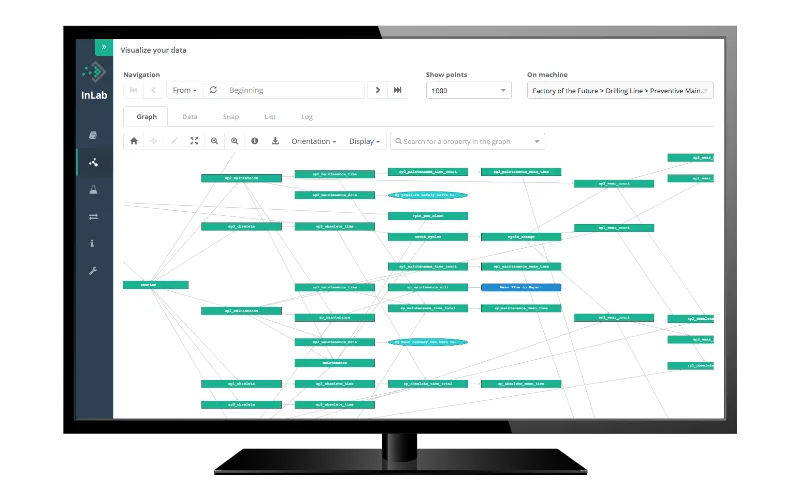Viewport: 800px width, 500px height.
Task: Click the InLab logo in the sidebar
Action: [x=94, y=81]
